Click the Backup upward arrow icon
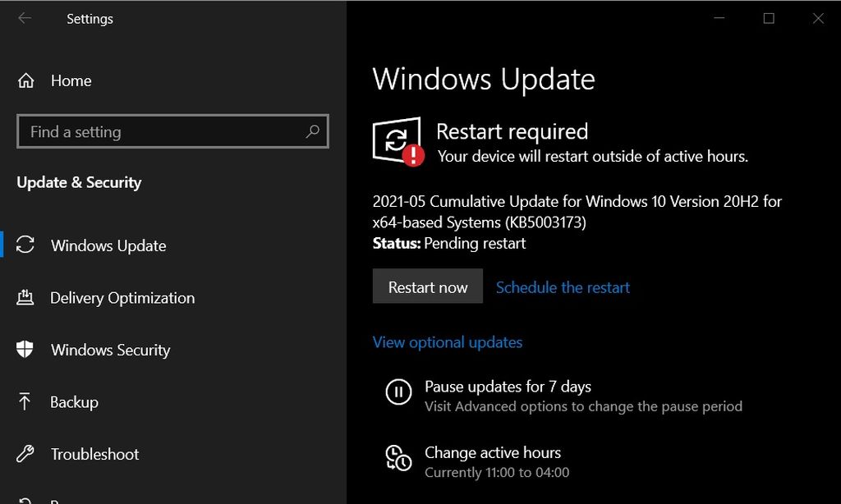 click(25, 401)
